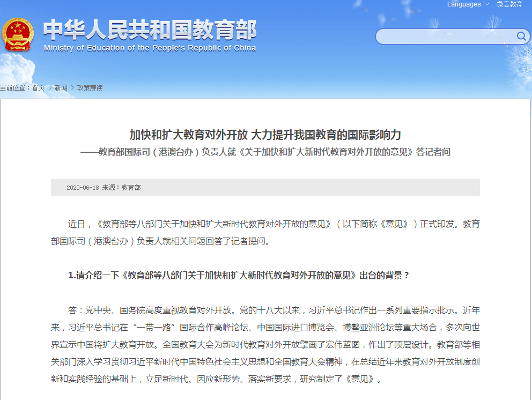
Task: Click the breadcrumb arrow after 新闻
Action: [72, 87]
